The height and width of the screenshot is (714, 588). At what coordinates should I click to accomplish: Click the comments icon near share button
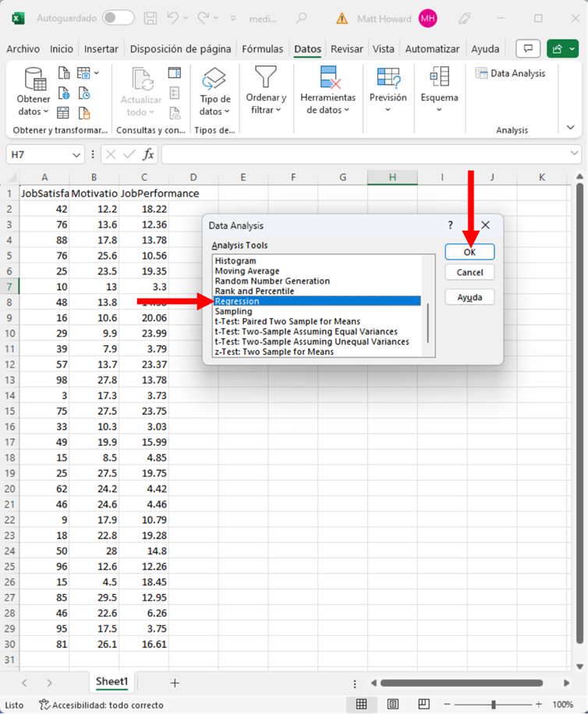[x=528, y=49]
